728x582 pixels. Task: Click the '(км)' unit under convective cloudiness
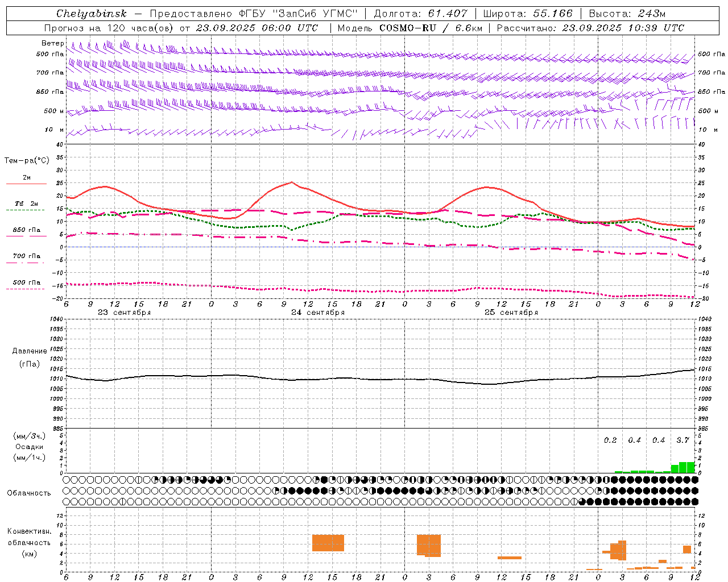point(30,554)
